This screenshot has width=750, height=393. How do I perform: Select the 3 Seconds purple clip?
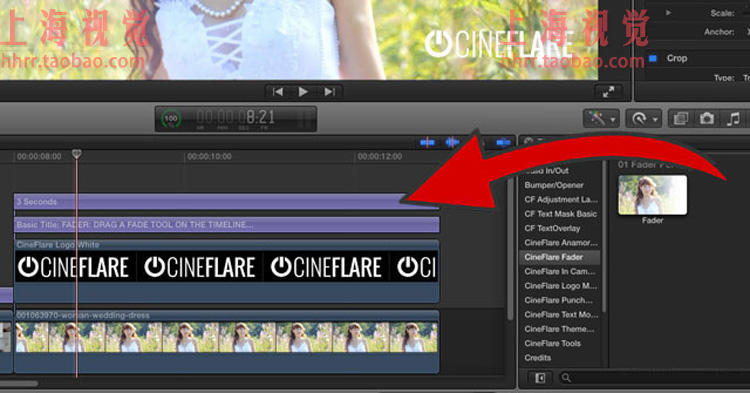coord(226,202)
